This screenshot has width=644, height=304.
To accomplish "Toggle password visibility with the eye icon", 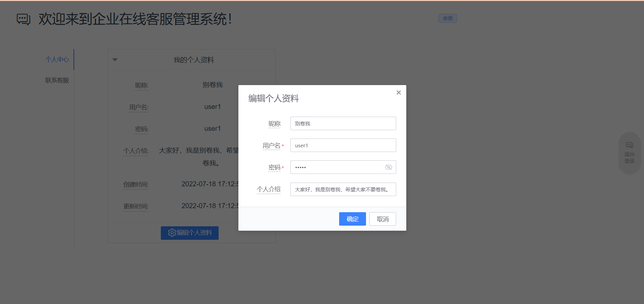I will [x=388, y=167].
